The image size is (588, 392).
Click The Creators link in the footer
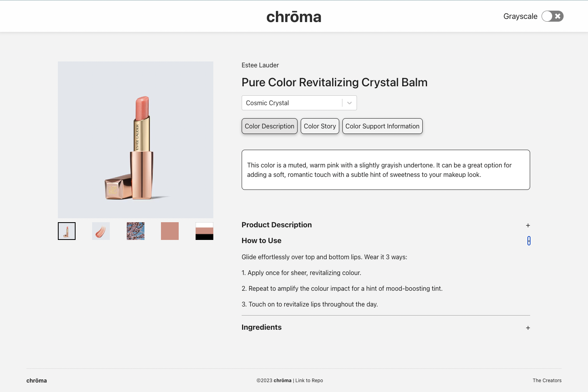pyautogui.click(x=547, y=381)
